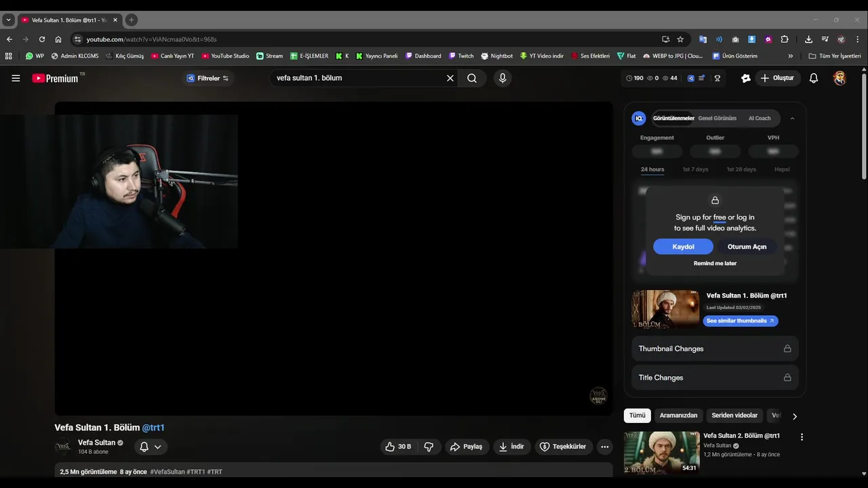The image size is (868, 488).
Task: Click the Oturum Açın login button
Action: click(x=747, y=247)
